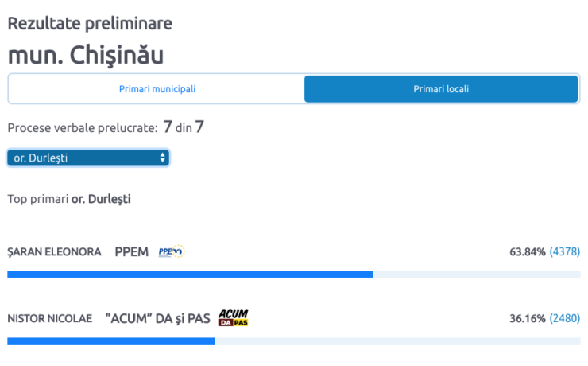The width and height of the screenshot is (588, 366).
Task: Click the Top primari or. Durlești heading
Action: (x=69, y=199)
